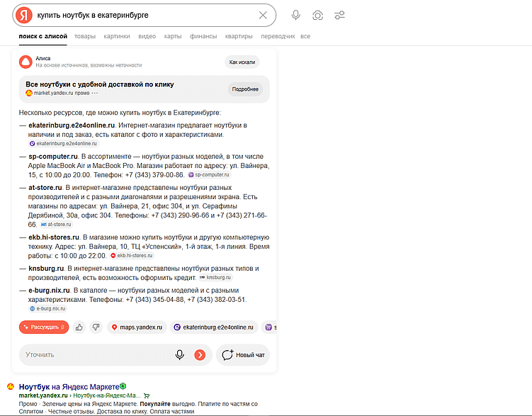
Task: Click the search query input field
Action: 145,16
